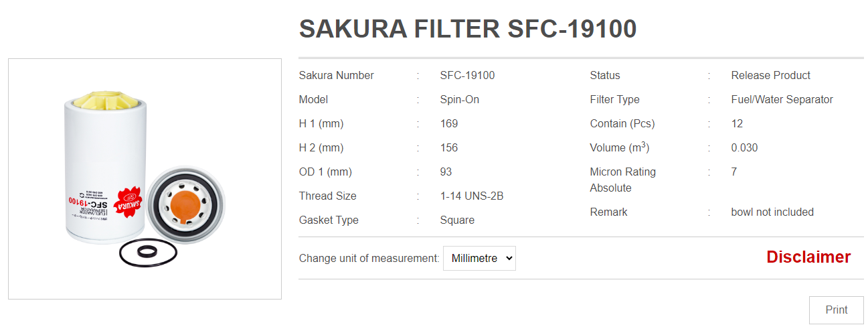Select the SFC-19100 Sakura Number value

[x=467, y=76]
